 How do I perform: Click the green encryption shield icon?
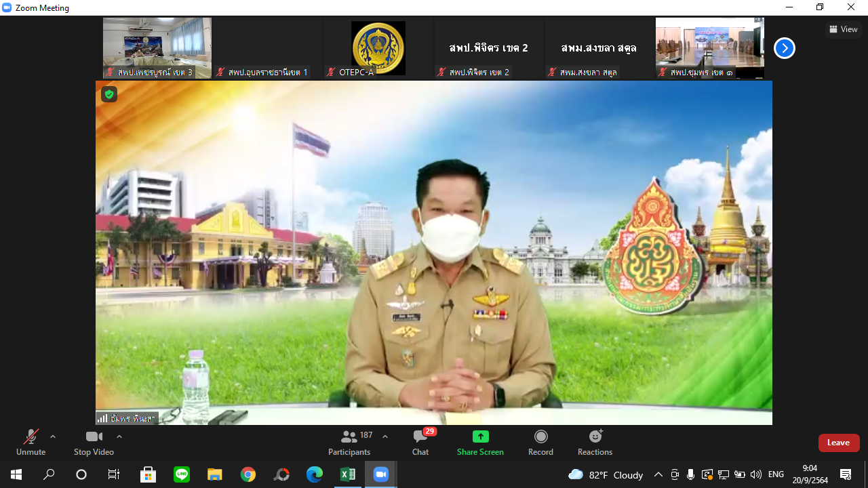[x=109, y=94]
